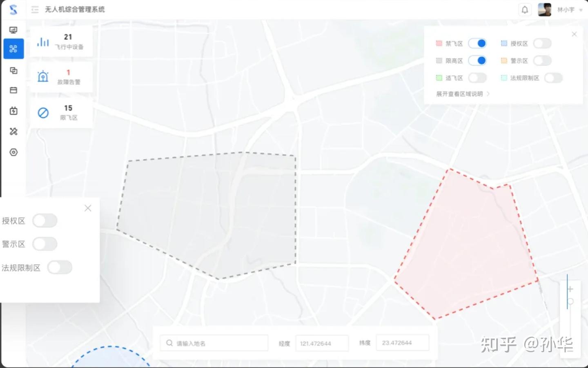
Task: Open the 1 故障告警 stat card
Action: coord(61,77)
